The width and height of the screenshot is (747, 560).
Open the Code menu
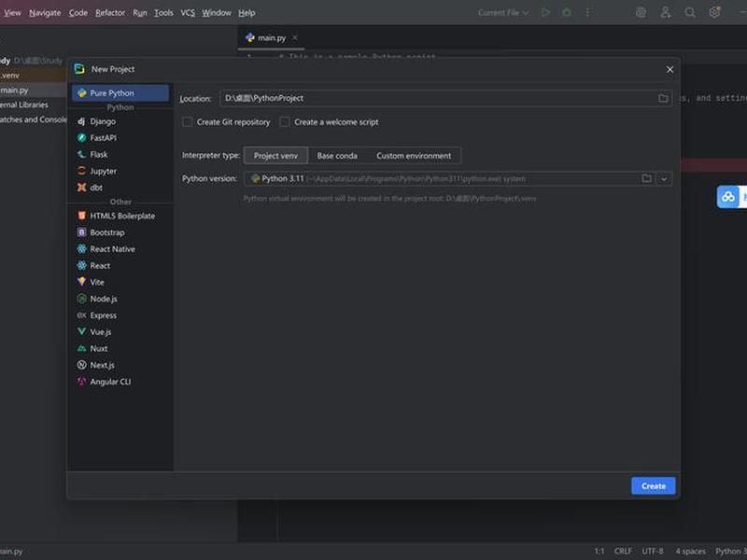coord(78,13)
